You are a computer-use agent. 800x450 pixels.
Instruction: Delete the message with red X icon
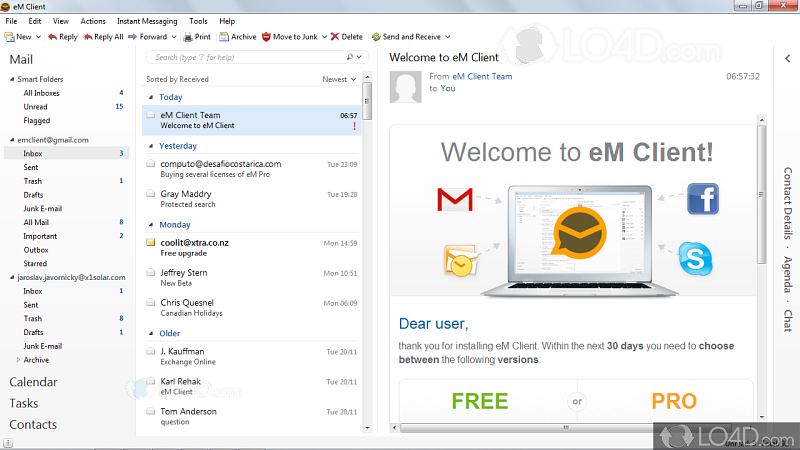coord(333,37)
